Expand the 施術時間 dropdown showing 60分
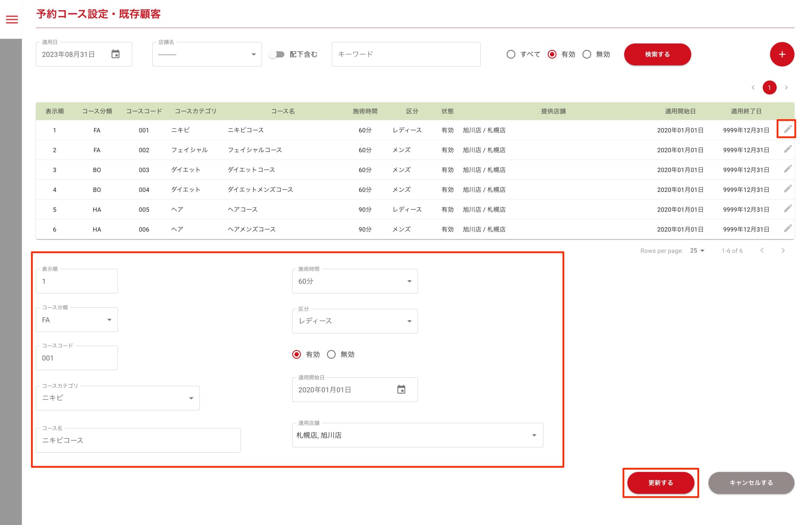 tap(355, 281)
